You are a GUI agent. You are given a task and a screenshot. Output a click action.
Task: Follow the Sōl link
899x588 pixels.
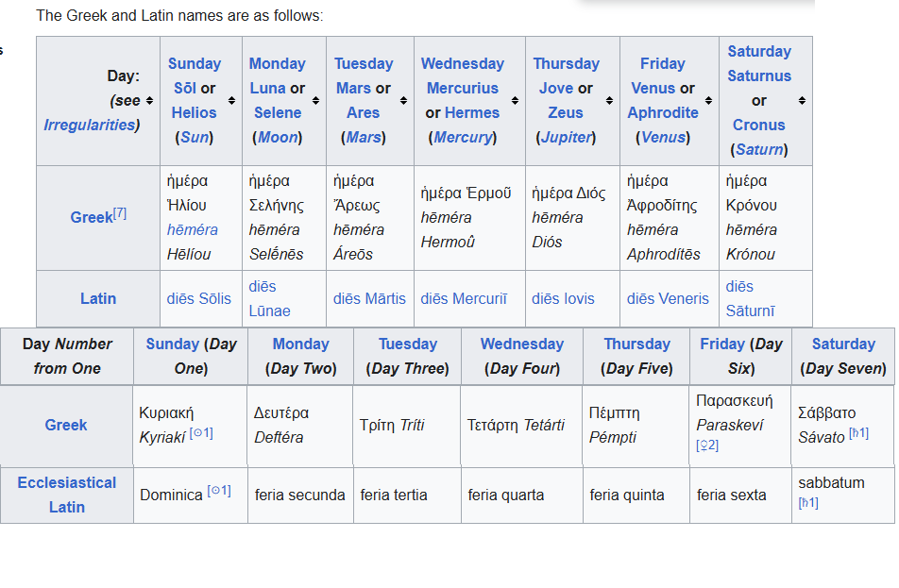point(185,89)
